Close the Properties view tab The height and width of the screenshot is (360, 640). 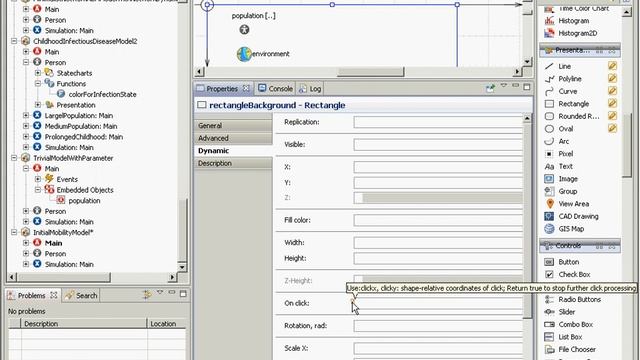[246, 88]
